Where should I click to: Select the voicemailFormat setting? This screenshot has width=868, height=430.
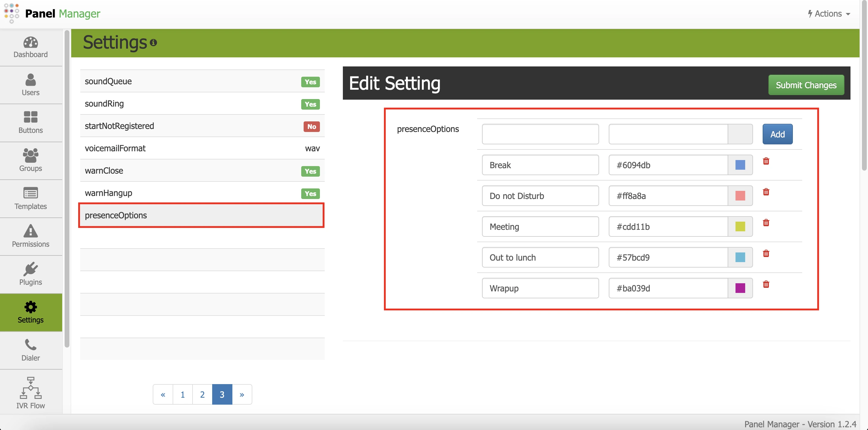(x=202, y=148)
